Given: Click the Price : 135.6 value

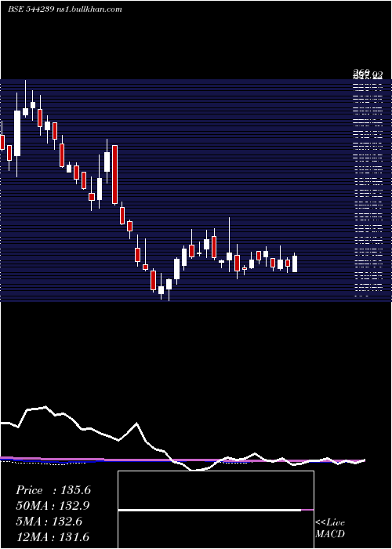Looking at the screenshot, I should click(53, 490).
